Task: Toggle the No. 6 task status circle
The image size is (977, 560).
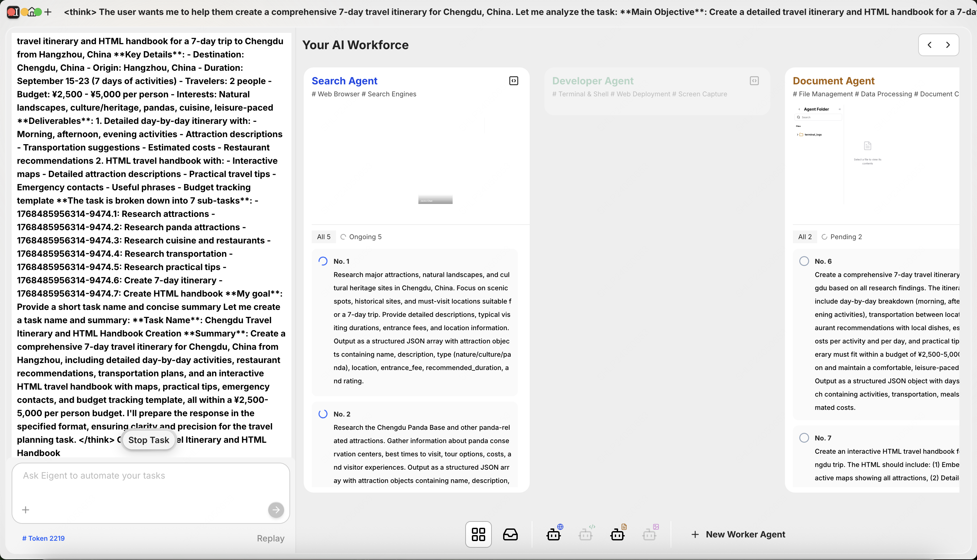Action: point(804,261)
